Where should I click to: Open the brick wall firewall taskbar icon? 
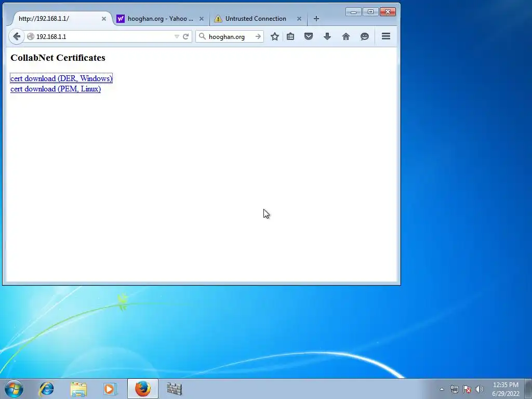pos(175,389)
